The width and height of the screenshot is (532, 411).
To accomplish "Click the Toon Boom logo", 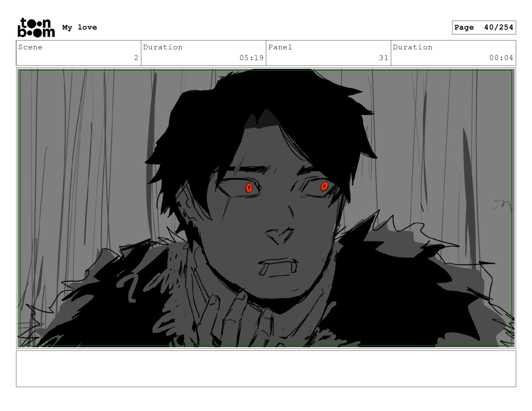I will click(x=36, y=28).
